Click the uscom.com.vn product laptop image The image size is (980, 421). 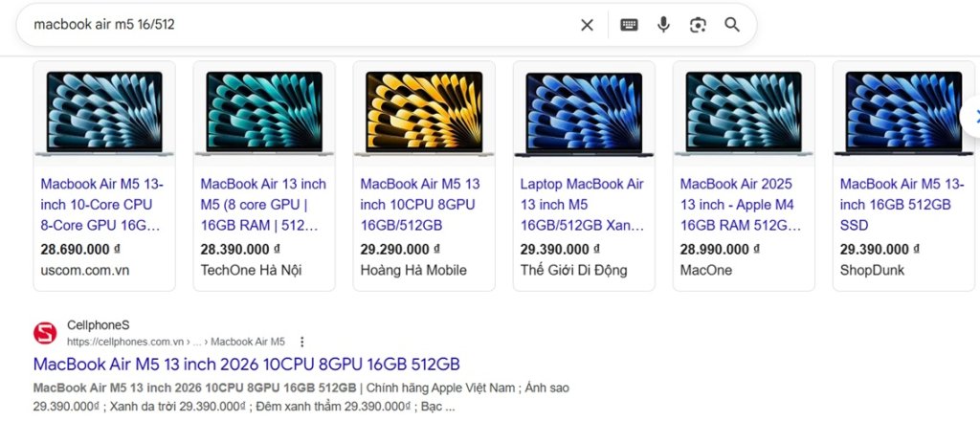pos(104,113)
